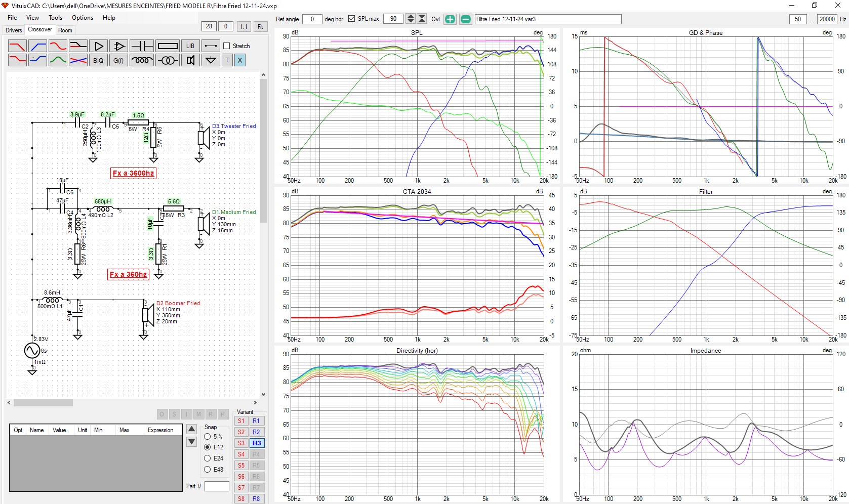Select the capacitor component tool
The height and width of the screenshot is (504, 849).
click(x=142, y=46)
